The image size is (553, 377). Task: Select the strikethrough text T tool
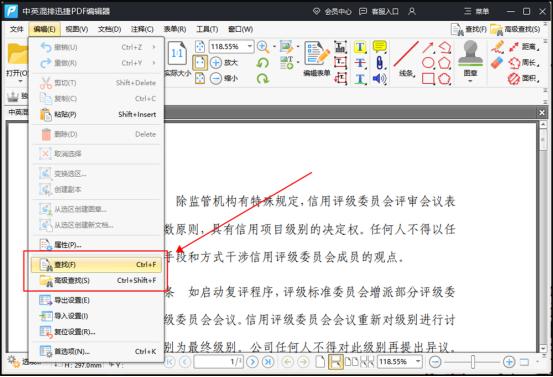pyautogui.click(x=360, y=63)
